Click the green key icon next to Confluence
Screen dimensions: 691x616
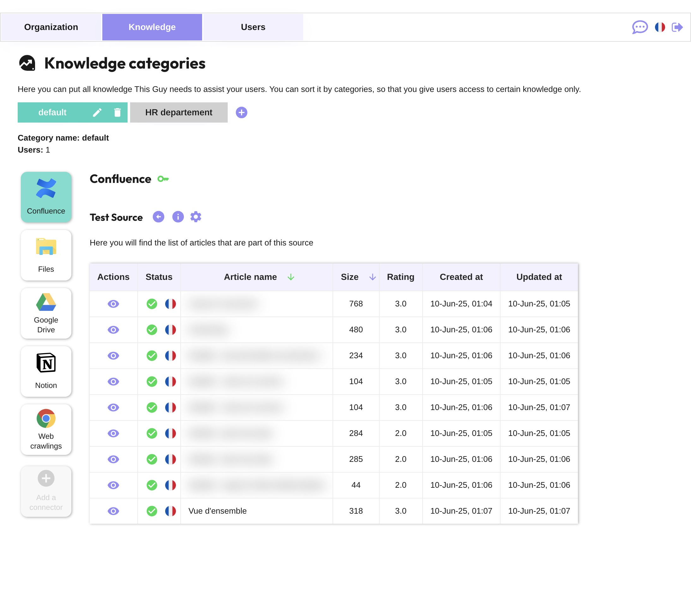pos(163,179)
